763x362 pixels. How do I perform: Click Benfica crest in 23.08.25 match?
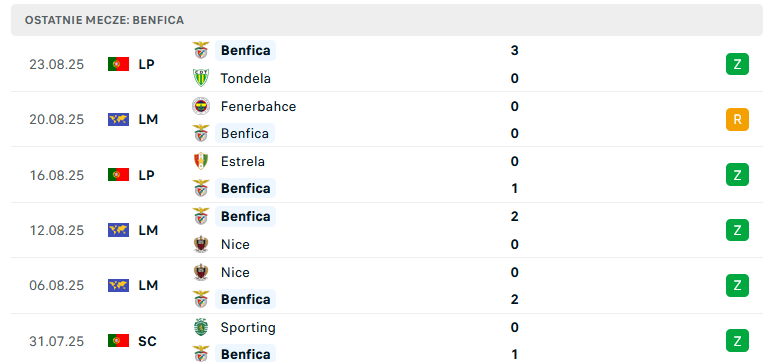(x=201, y=50)
